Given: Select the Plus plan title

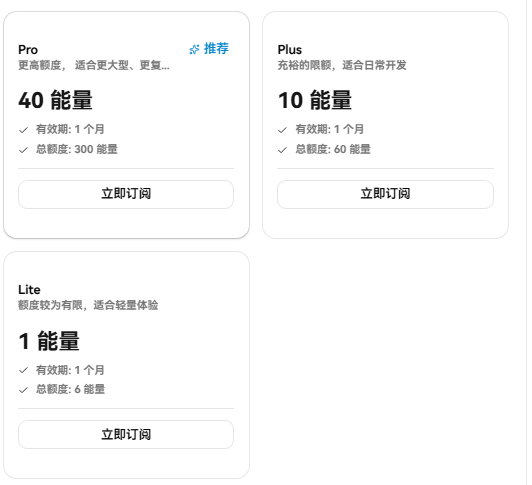Looking at the screenshot, I should click(289, 50).
